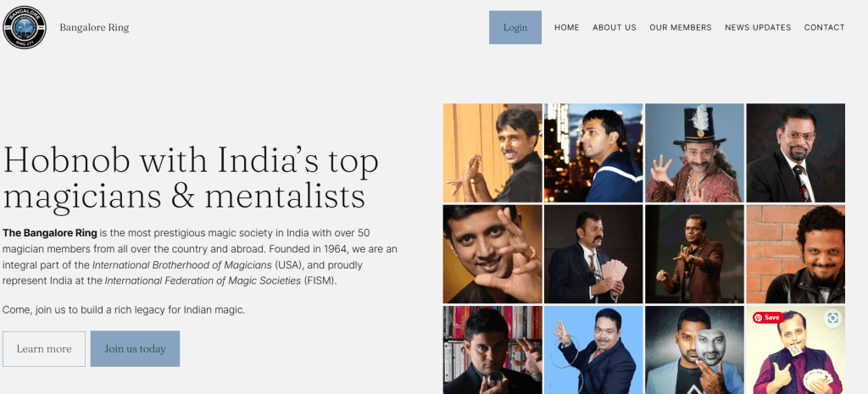Screen dimensions: 868x394
Task: Click photo of magician with linking rings
Action: pyautogui.click(x=593, y=350)
